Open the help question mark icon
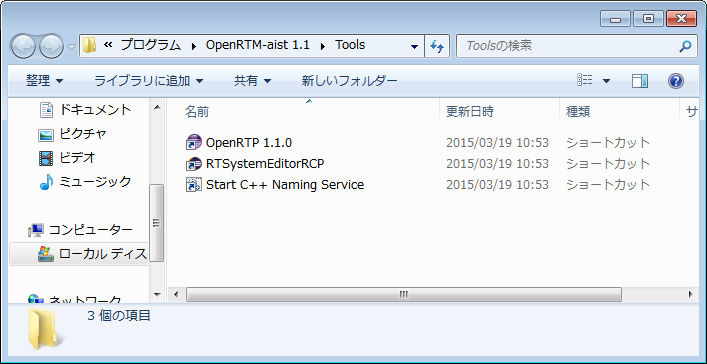 (x=675, y=81)
